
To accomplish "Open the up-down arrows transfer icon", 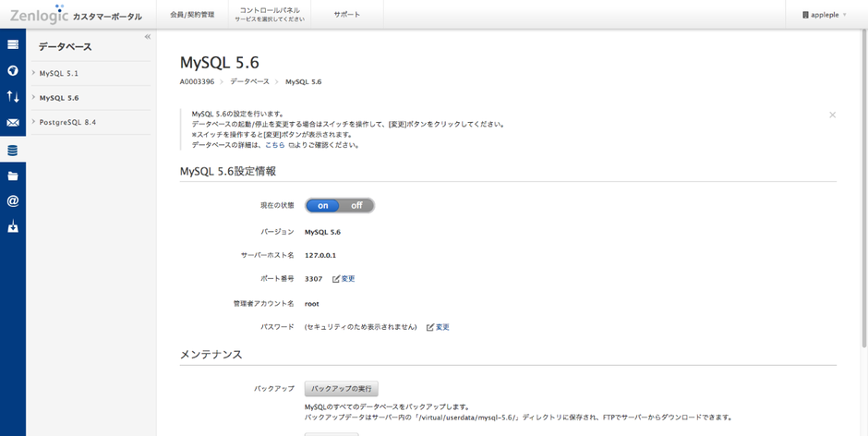I will (x=13, y=96).
